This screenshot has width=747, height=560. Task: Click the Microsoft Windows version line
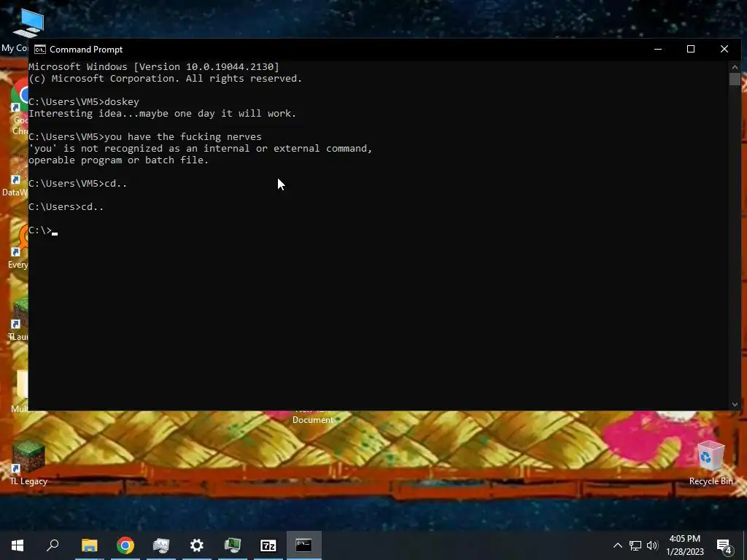(154, 66)
